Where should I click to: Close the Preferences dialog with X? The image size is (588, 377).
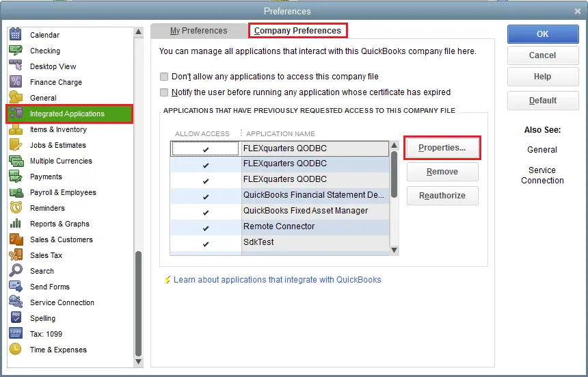pyautogui.click(x=578, y=11)
